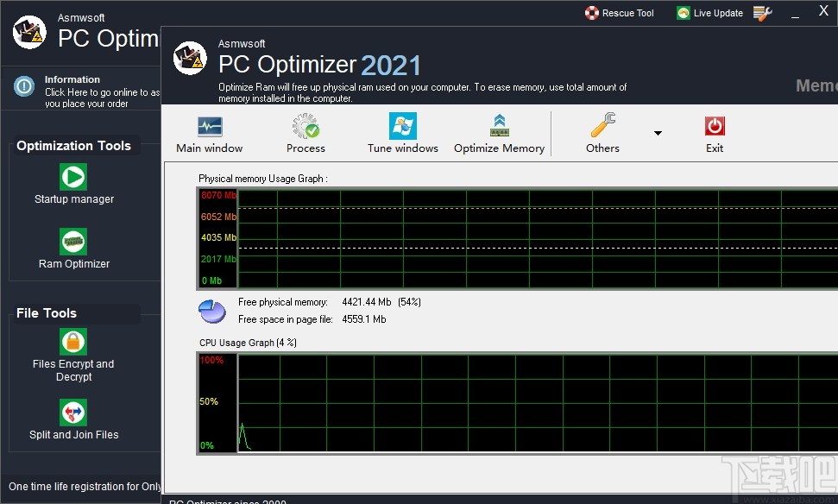Open the Live Update menu

[x=709, y=12]
